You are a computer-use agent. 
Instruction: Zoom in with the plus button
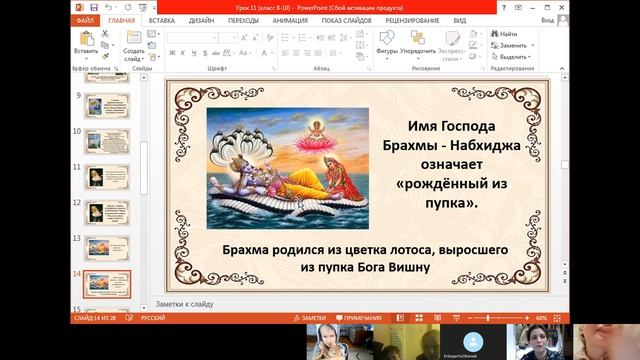[527, 318]
